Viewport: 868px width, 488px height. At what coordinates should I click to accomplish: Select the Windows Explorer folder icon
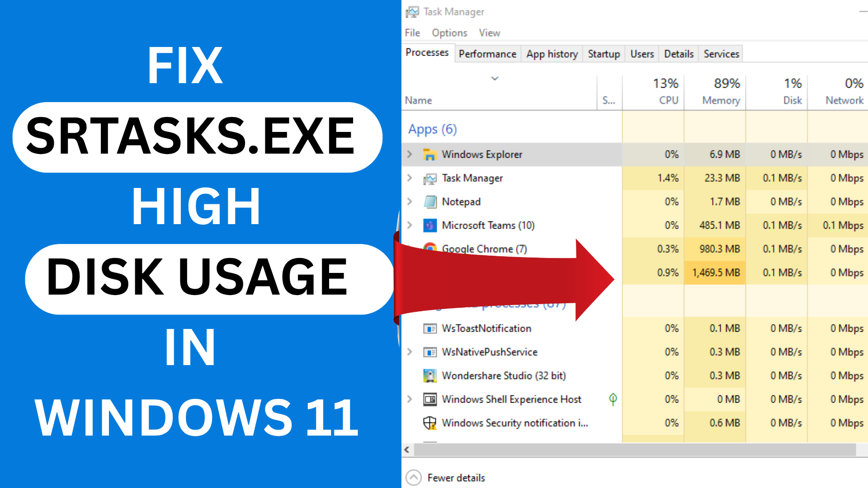coord(429,154)
